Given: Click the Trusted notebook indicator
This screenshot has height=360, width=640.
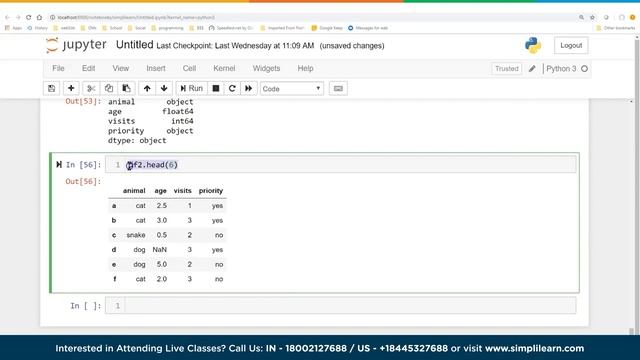Looking at the screenshot, I should coord(507,69).
